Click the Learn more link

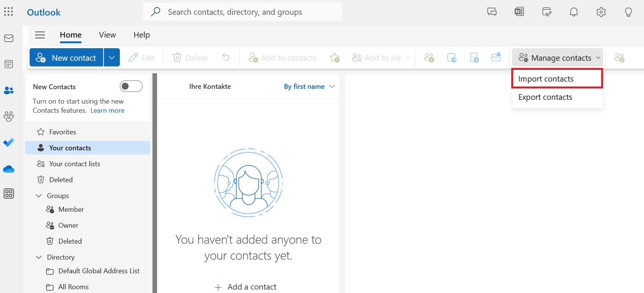tap(107, 110)
